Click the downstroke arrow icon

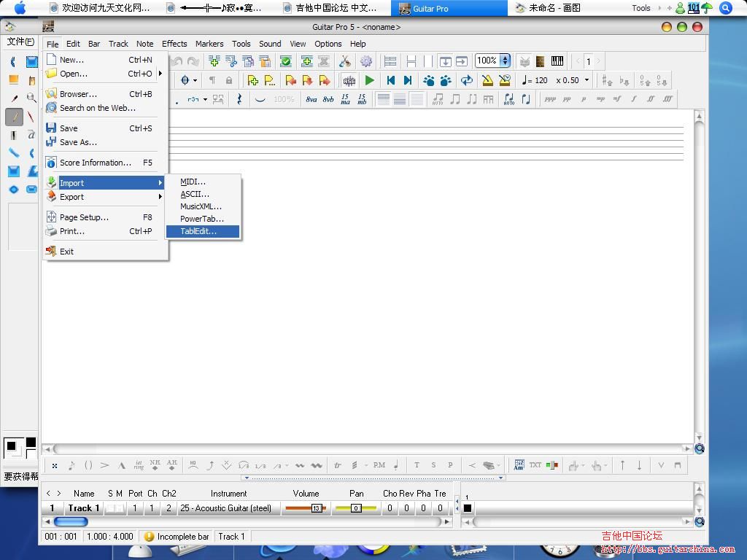(x=639, y=465)
